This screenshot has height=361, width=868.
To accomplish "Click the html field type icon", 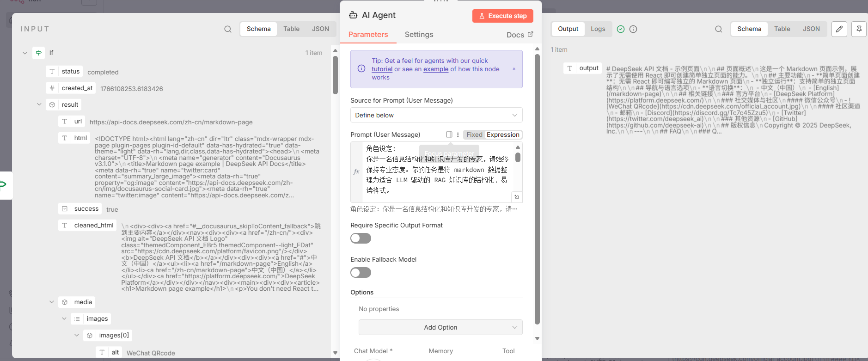I will coord(65,138).
